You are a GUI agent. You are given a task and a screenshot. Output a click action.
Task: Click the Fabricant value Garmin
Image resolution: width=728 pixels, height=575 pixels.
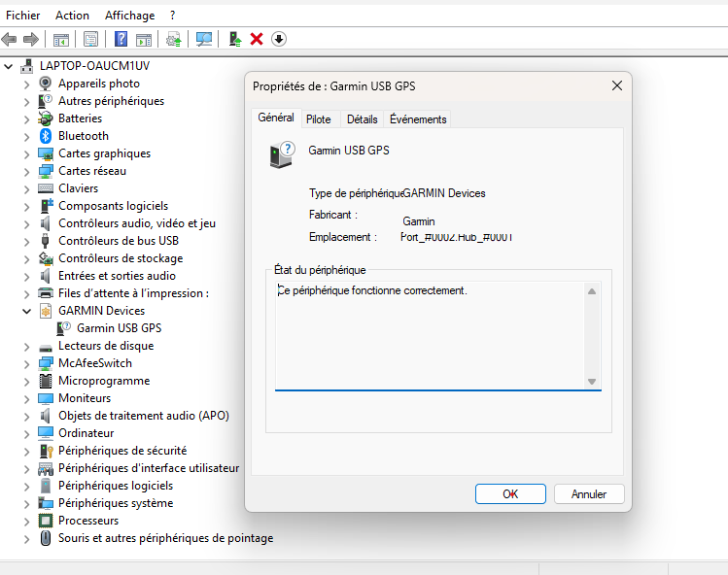pyautogui.click(x=419, y=221)
